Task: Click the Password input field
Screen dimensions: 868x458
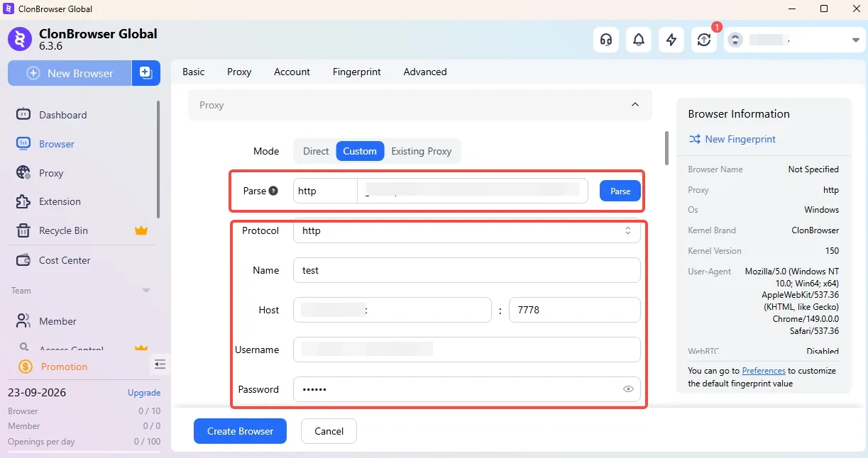Action: (x=467, y=389)
